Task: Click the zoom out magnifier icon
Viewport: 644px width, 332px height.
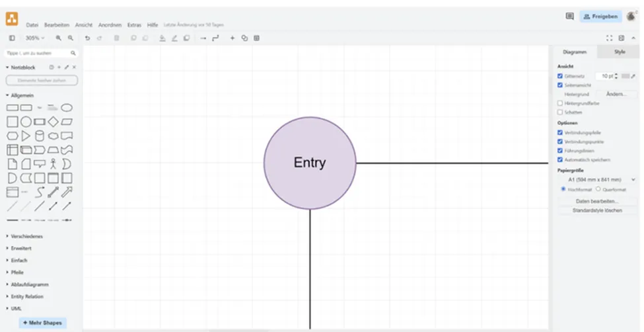Action: click(x=71, y=38)
